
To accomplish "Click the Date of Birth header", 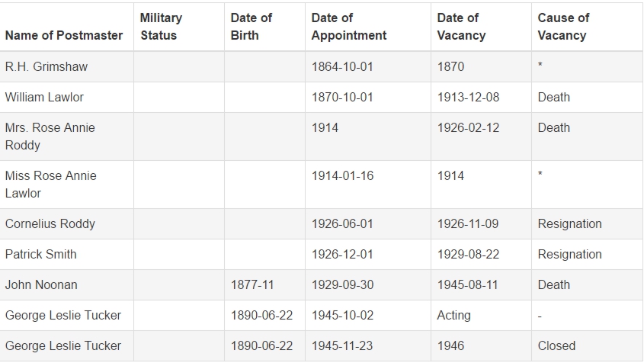I will [251, 27].
